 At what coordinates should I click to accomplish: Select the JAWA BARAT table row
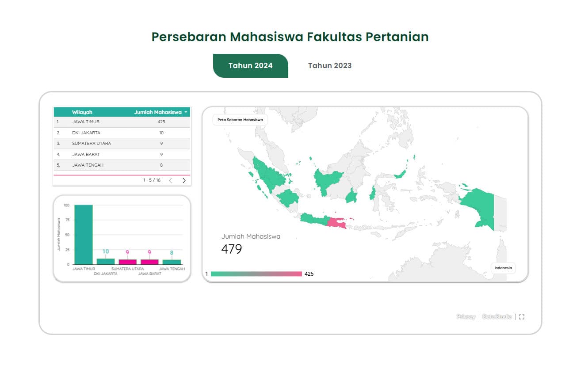122,155
